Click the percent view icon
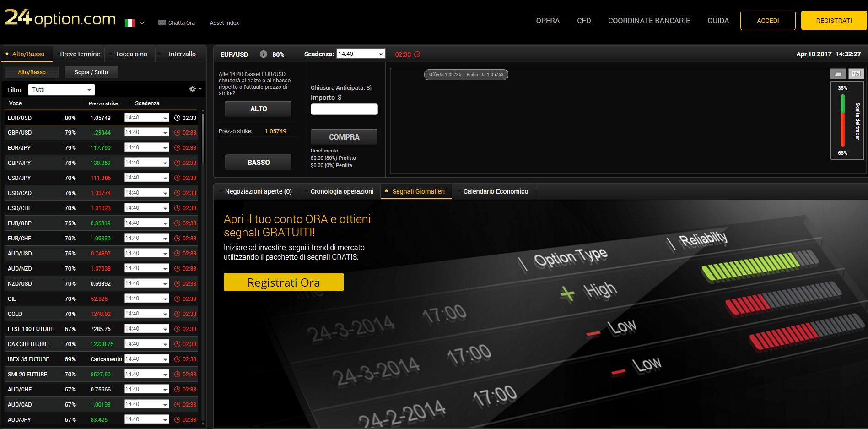Screen dimensions: 868x429 click(856, 74)
